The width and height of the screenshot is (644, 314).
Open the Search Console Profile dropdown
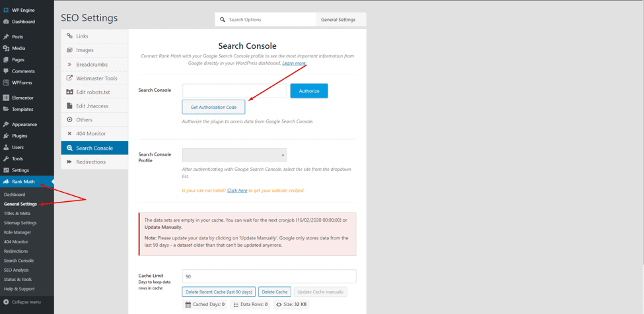click(x=234, y=155)
